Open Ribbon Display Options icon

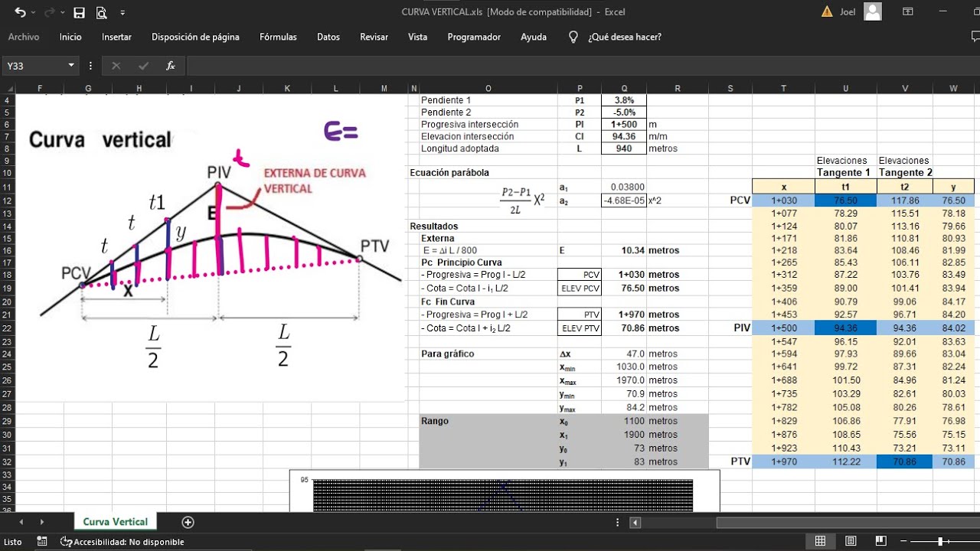coord(908,11)
